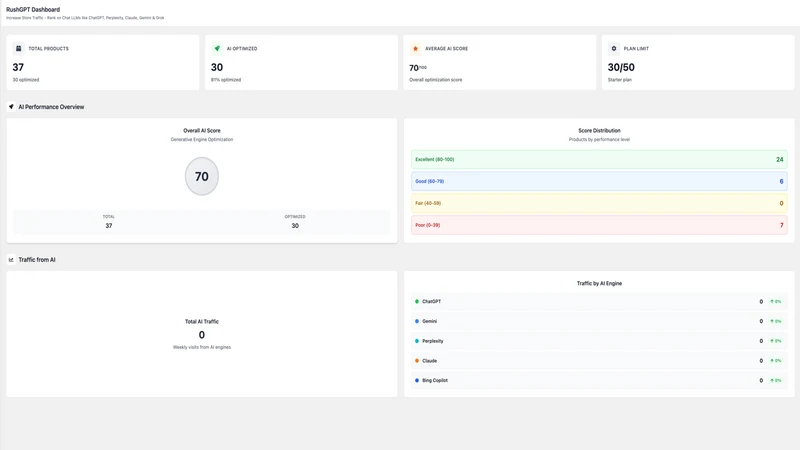Click the RushGPT Dashboard title
800x450 pixels.
(x=33, y=9)
